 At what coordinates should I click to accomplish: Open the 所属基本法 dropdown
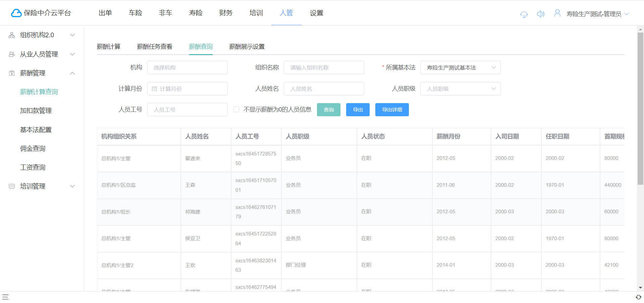(460, 68)
